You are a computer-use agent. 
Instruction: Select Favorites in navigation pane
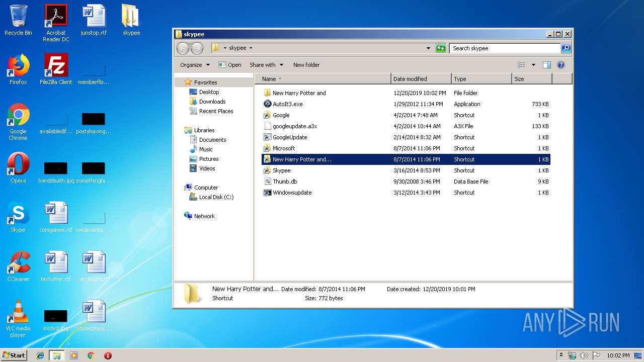tap(205, 82)
